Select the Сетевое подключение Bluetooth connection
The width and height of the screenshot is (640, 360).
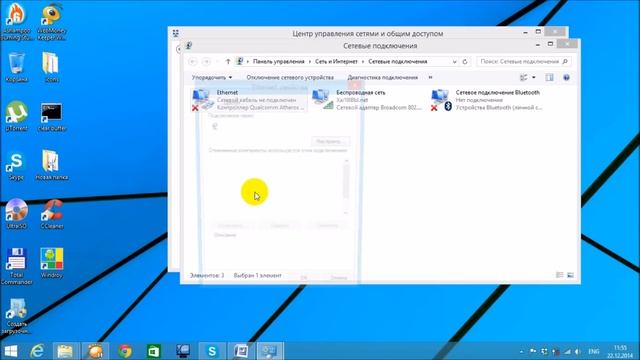click(x=487, y=100)
